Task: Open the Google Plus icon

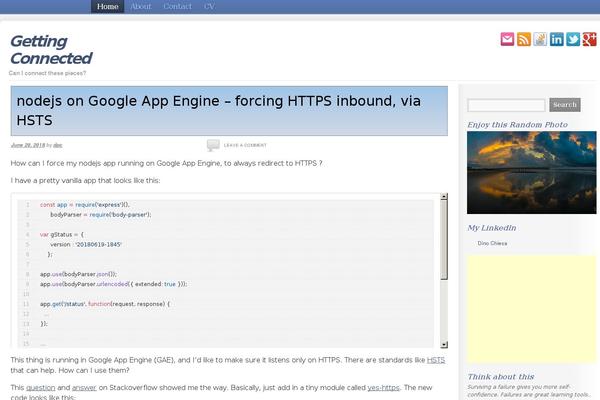Action: point(590,39)
